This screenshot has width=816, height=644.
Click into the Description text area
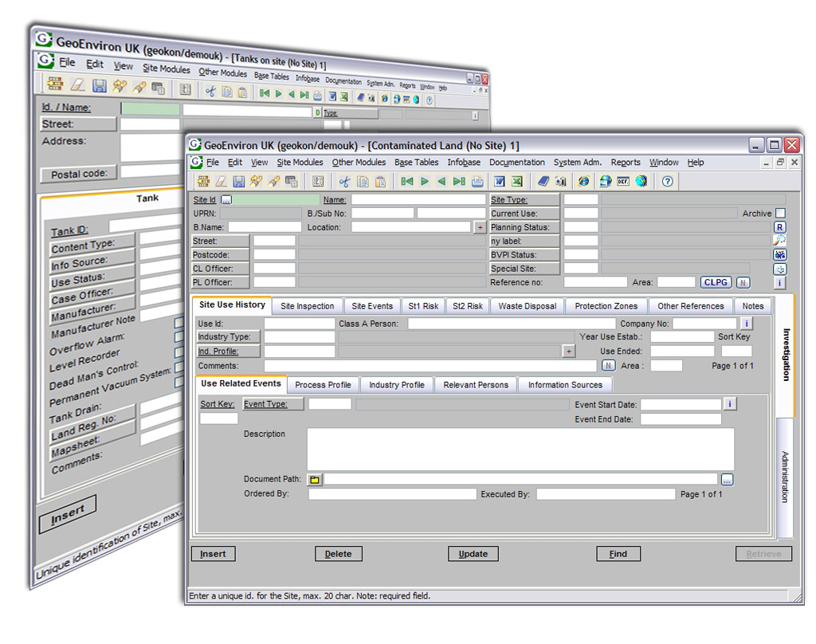pos(520,450)
